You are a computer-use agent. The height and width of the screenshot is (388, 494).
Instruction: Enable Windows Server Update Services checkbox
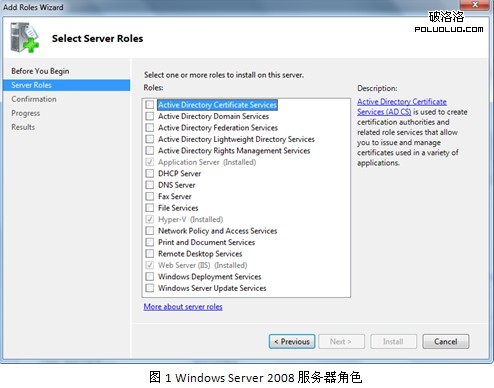tap(150, 288)
